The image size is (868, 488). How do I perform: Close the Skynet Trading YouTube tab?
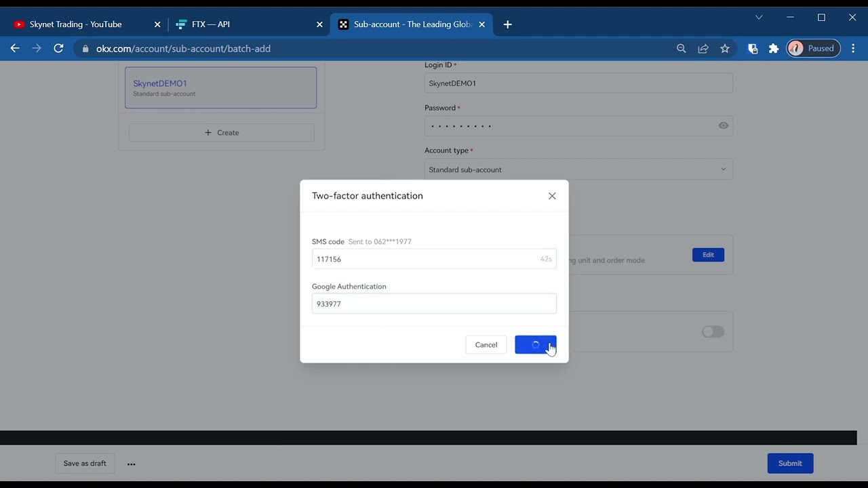click(157, 24)
